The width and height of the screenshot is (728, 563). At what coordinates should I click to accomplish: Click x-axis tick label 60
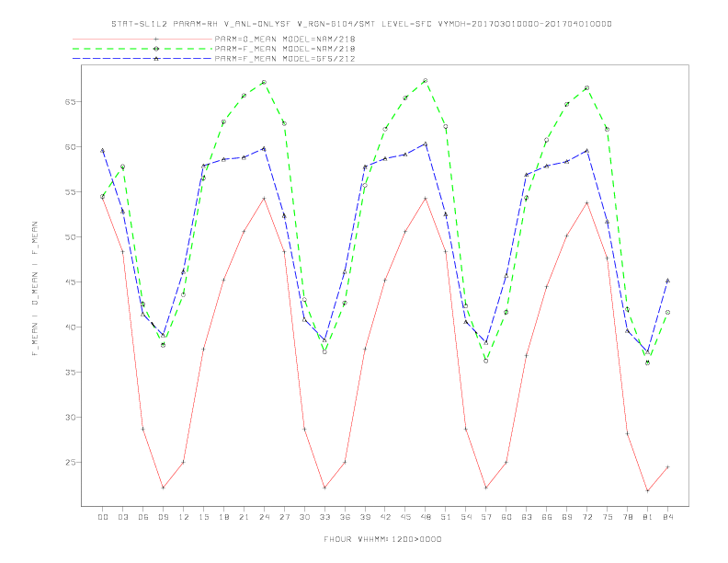pos(506,517)
